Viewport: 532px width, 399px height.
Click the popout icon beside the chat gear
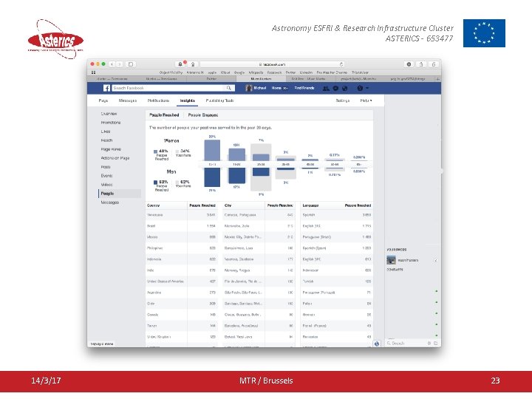point(436,344)
